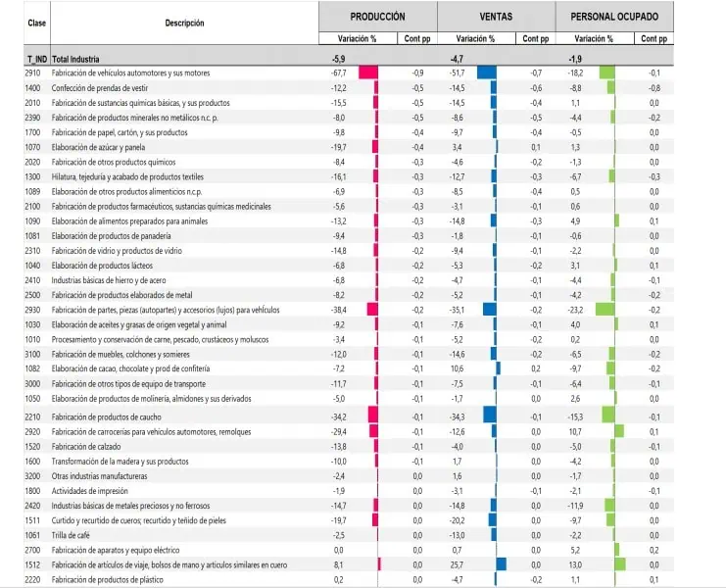Click personnel value -11,9 for class 2420
This screenshot has height=588, width=726.
point(575,506)
